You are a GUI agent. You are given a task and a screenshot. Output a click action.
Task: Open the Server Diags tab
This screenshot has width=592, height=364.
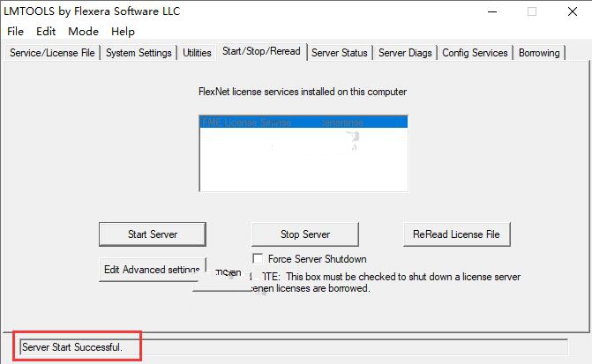click(x=405, y=53)
